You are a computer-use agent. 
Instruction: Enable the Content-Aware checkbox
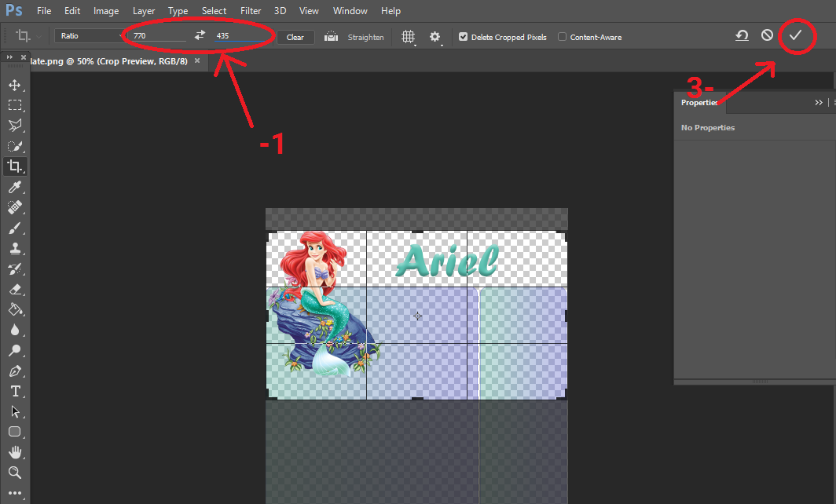(562, 37)
